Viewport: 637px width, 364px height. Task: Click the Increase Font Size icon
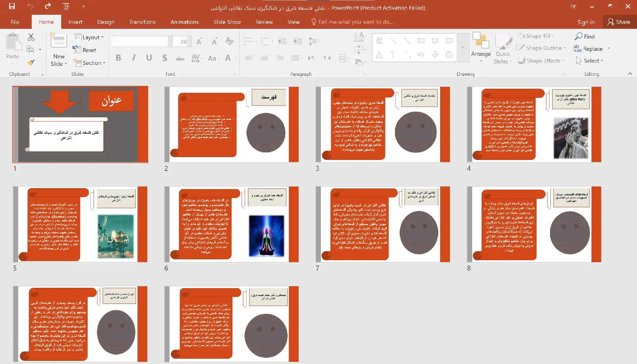point(199,41)
